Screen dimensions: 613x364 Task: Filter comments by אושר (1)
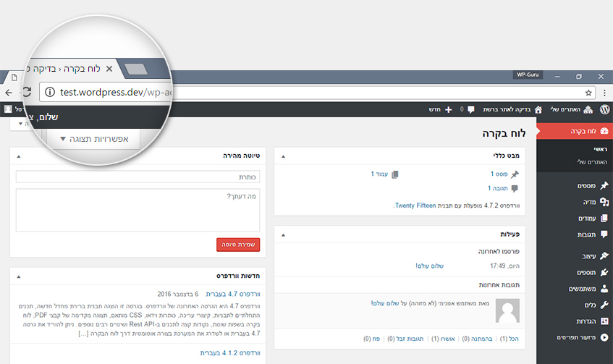444,339
